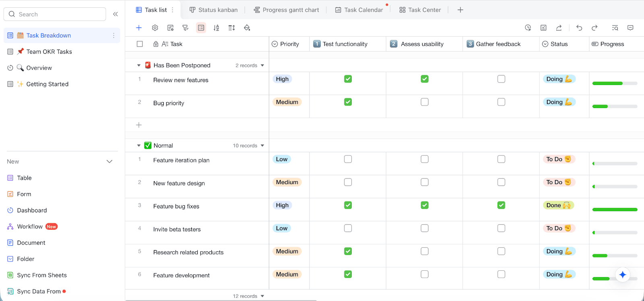Open Task Breakdown more options dots
Screen dimensions: 644x301
coord(114,35)
